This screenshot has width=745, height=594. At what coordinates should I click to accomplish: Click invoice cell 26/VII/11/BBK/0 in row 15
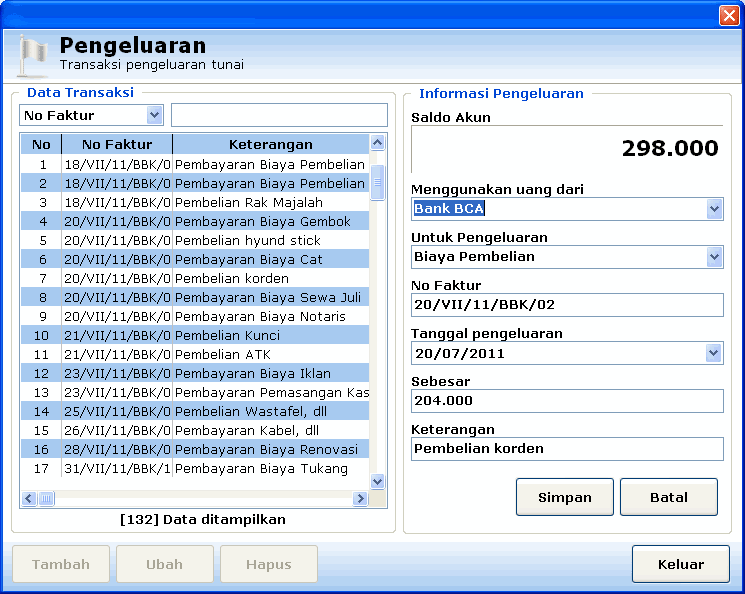[x=117, y=431]
